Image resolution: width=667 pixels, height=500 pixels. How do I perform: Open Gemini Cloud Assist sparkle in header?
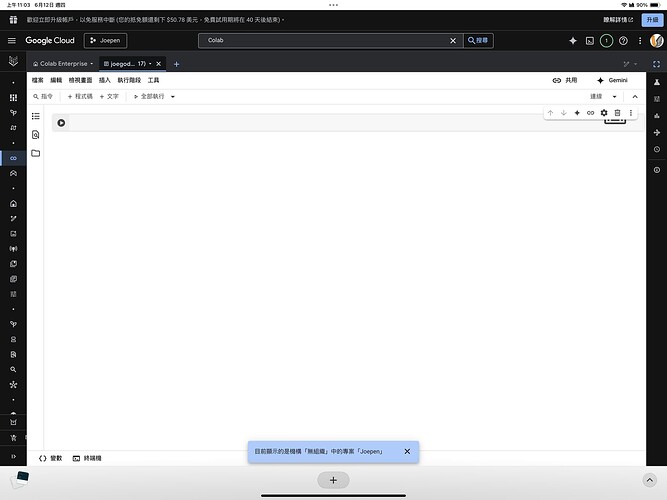click(573, 40)
